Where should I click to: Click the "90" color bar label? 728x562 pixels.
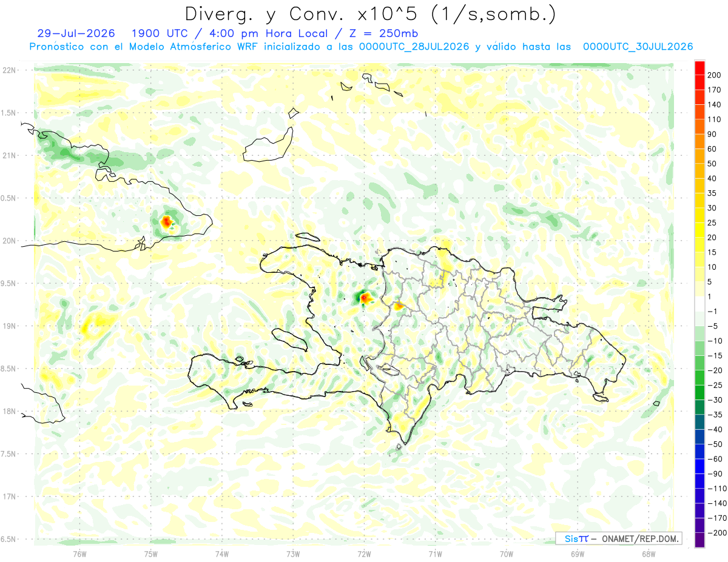712,134
